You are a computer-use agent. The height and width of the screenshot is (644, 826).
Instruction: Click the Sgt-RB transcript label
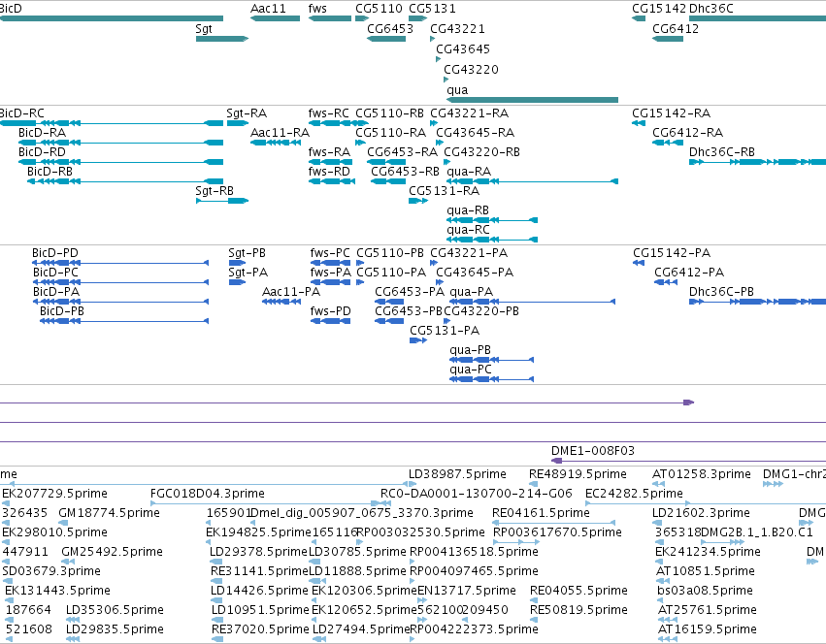pos(215,191)
